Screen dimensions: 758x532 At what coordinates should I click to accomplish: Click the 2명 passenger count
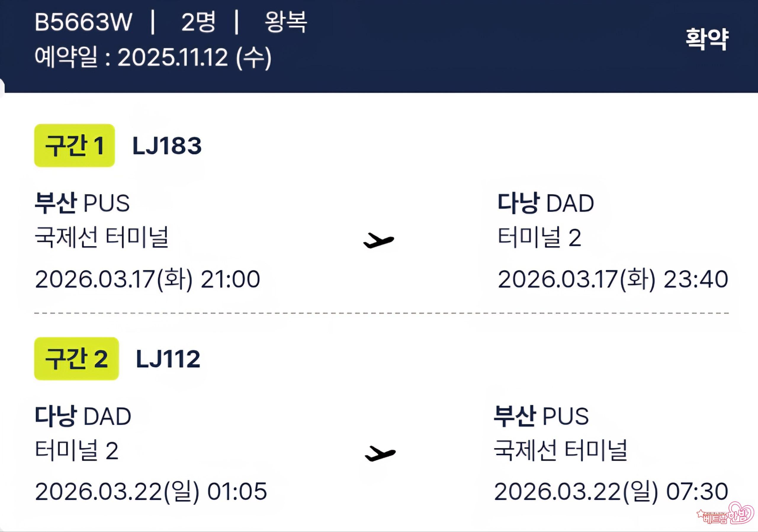click(x=198, y=22)
